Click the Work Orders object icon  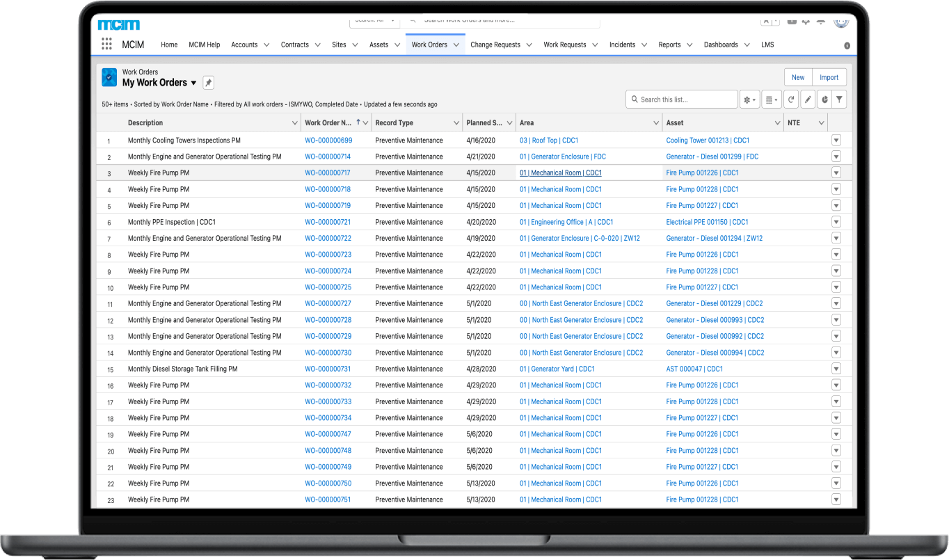(109, 77)
